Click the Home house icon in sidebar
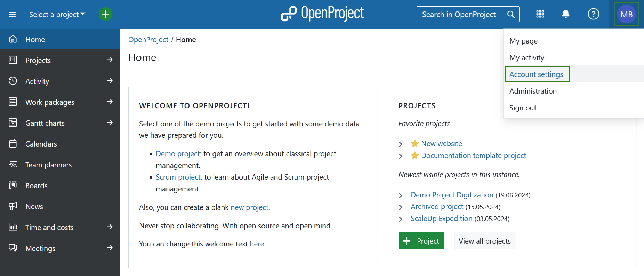 click(13, 39)
